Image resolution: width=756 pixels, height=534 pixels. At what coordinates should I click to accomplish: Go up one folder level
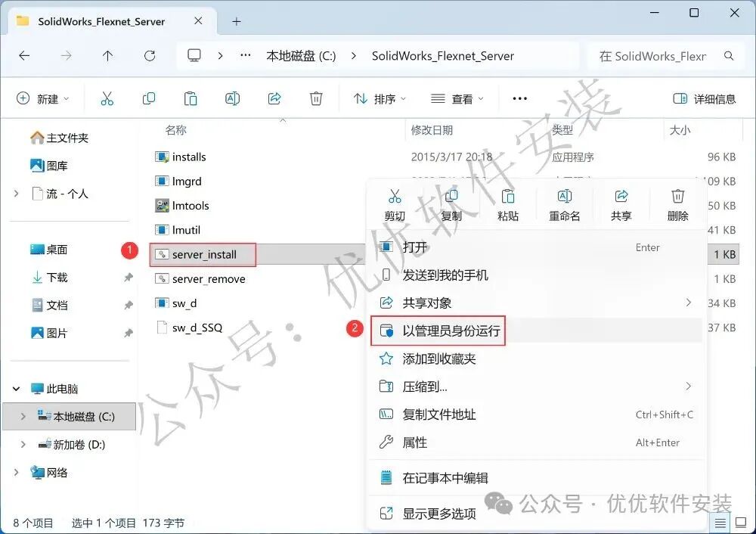click(x=107, y=56)
